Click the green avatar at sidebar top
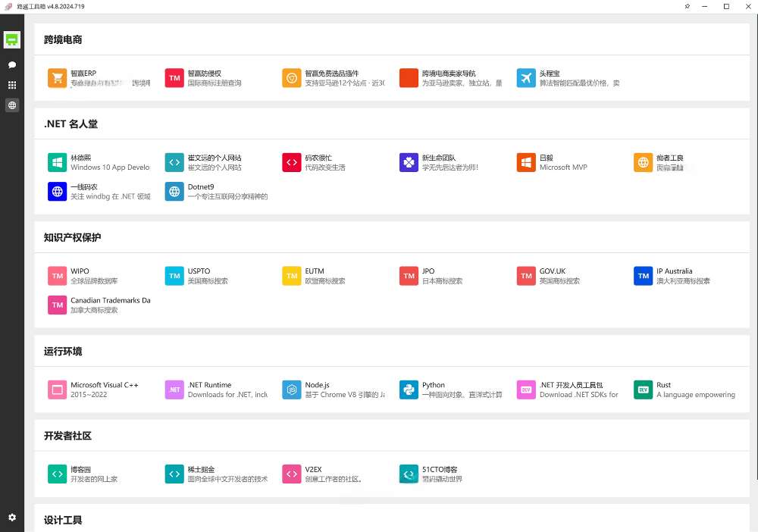758x532 pixels. click(12, 39)
